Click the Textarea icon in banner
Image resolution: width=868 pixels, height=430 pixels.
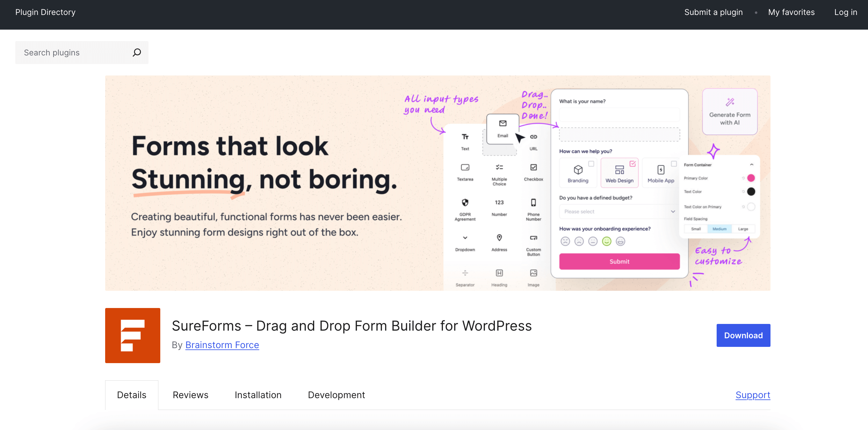coord(465,167)
